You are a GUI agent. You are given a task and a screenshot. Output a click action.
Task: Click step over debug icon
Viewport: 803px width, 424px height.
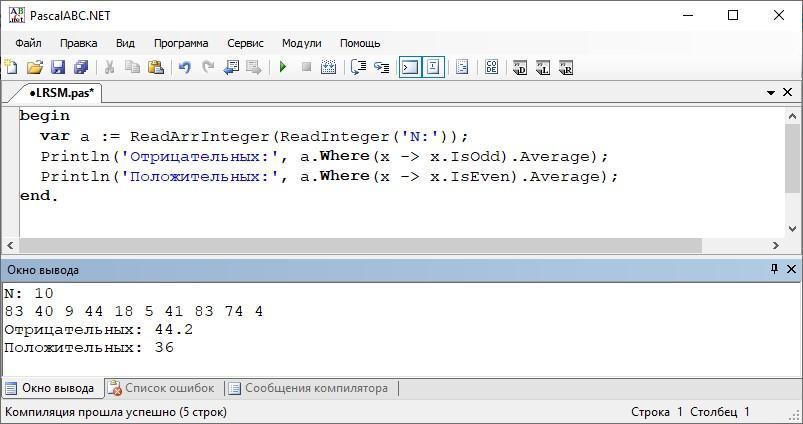click(x=358, y=67)
